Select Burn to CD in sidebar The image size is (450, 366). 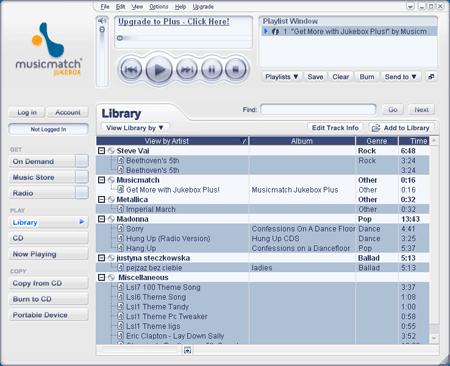48,299
